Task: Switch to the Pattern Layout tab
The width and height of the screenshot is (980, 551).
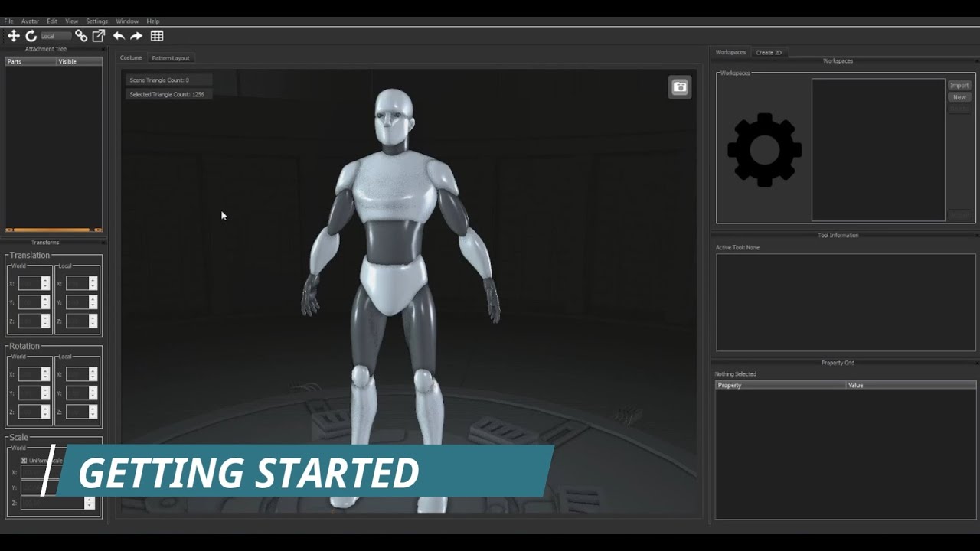Action: click(171, 58)
